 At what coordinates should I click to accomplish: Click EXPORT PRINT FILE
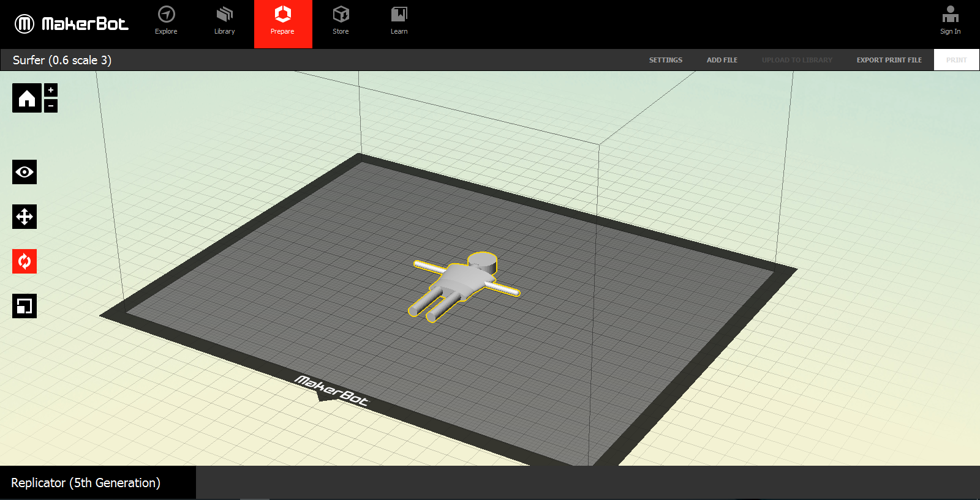pyautogui.click(x=889, y=60)
